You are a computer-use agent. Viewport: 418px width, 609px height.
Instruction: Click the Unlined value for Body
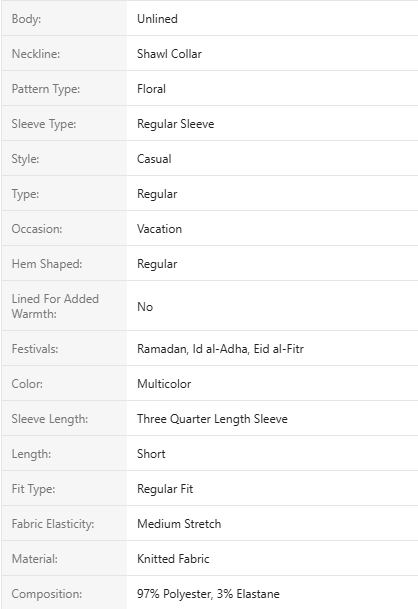tap(157, 19)
